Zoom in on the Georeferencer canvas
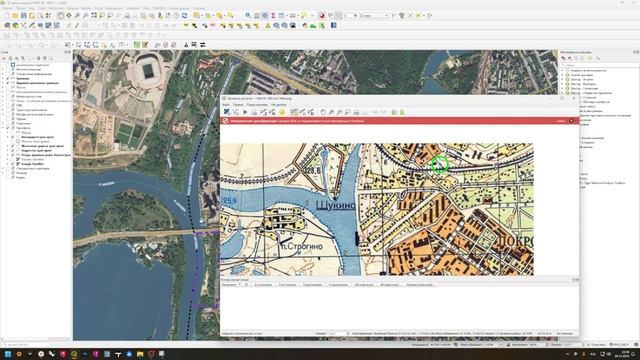Viewport: 640px width, 360px height. pos(331,112)
